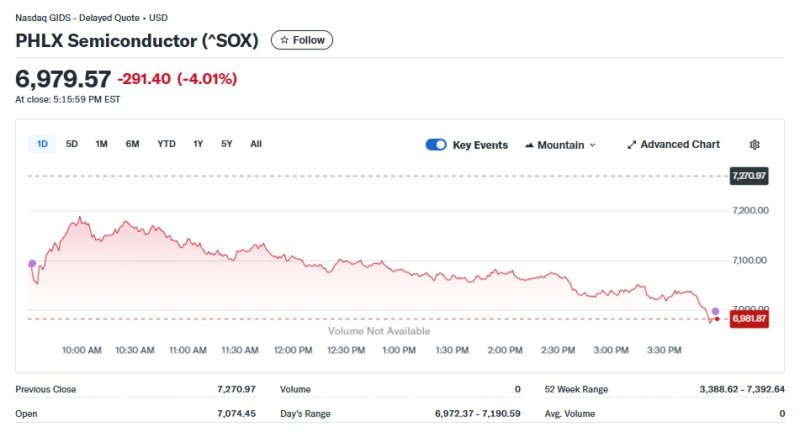Switch to the 5D time range
800x432 pixels.
(x=72, y=144)
